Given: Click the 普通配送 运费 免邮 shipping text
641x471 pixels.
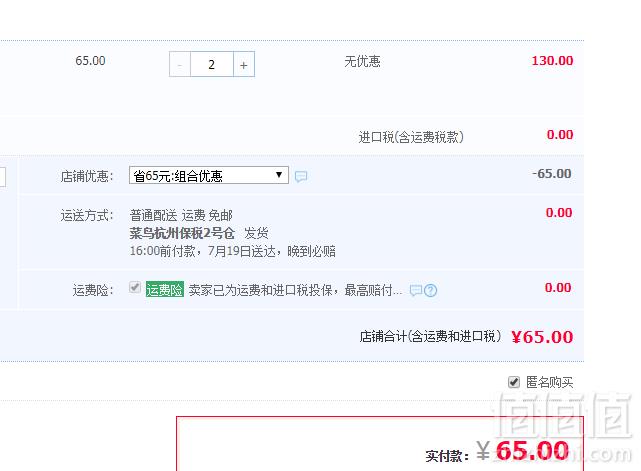Looking at the screenshot, I should (181, 215).
